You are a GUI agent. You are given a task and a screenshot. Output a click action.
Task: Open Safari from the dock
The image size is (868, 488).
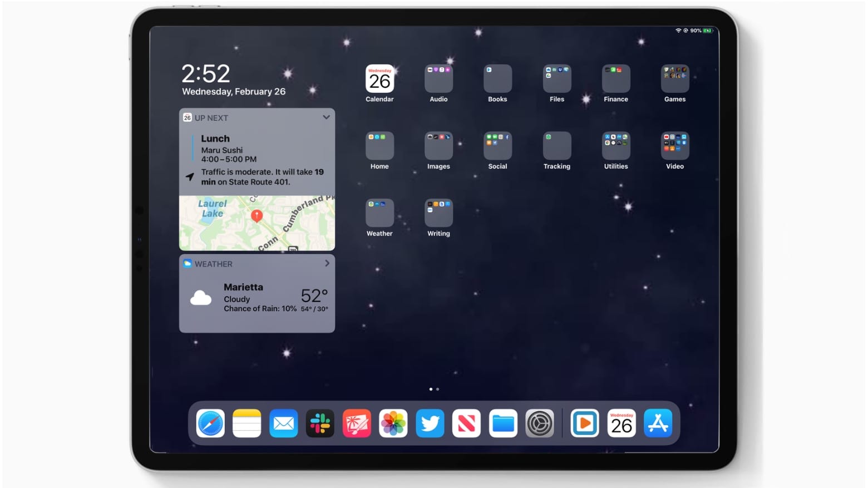pyautogui.click(x=211, y=423)
